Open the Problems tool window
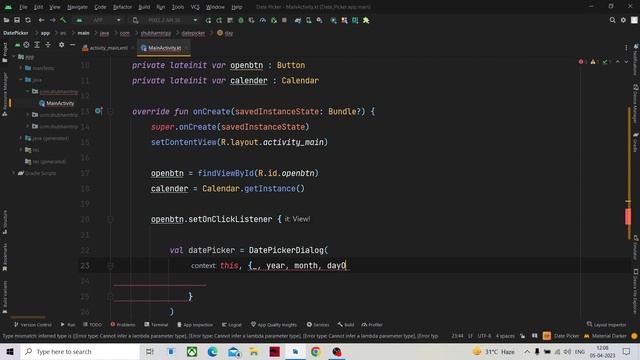Screen dimensions: 640x360 [123, 324]
